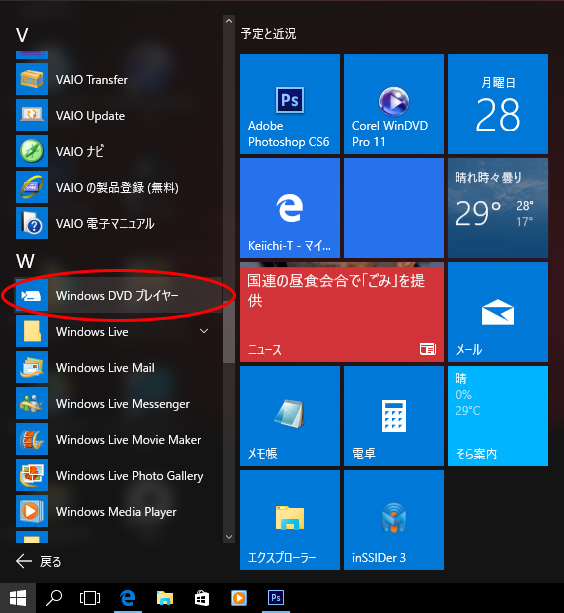The width and height of the screenshot is (564, 613).
Task: Click the scrollbar down arrow
Action: 229,537
